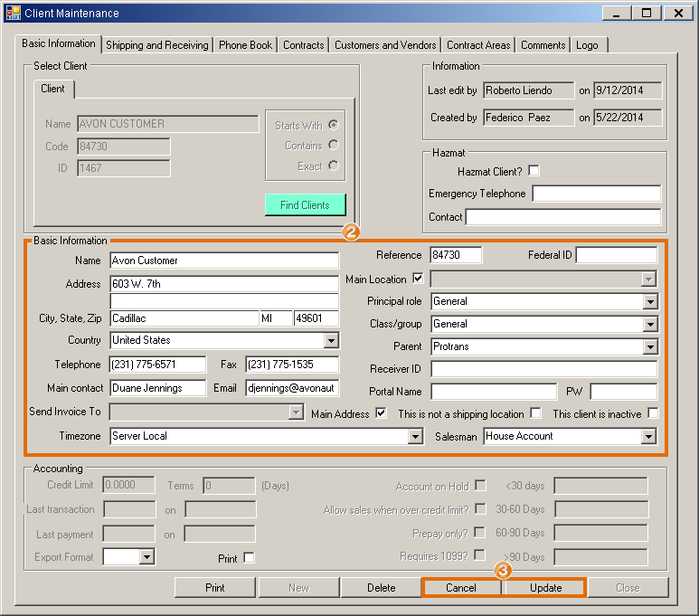Click the Hazmat Contact field
Image resolution: width=699 pixels, height=616 pixels.
[x=563, y=217]
